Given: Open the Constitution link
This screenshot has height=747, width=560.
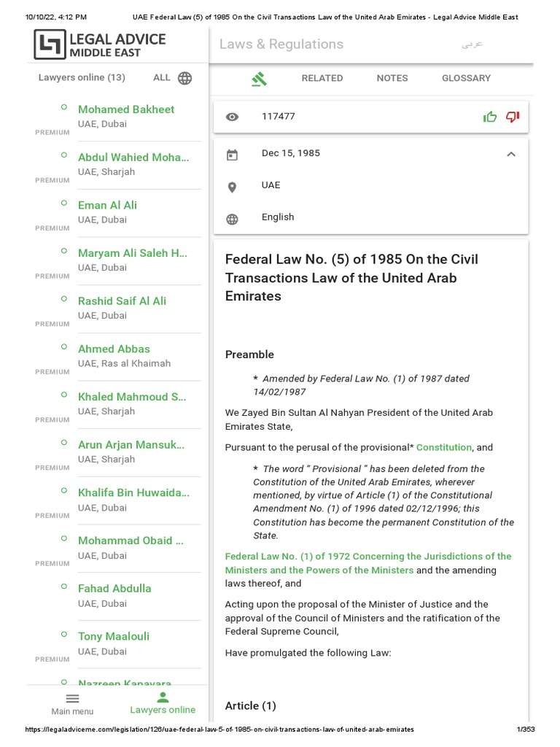Looking at the screenshot, I should pos(444,447).
